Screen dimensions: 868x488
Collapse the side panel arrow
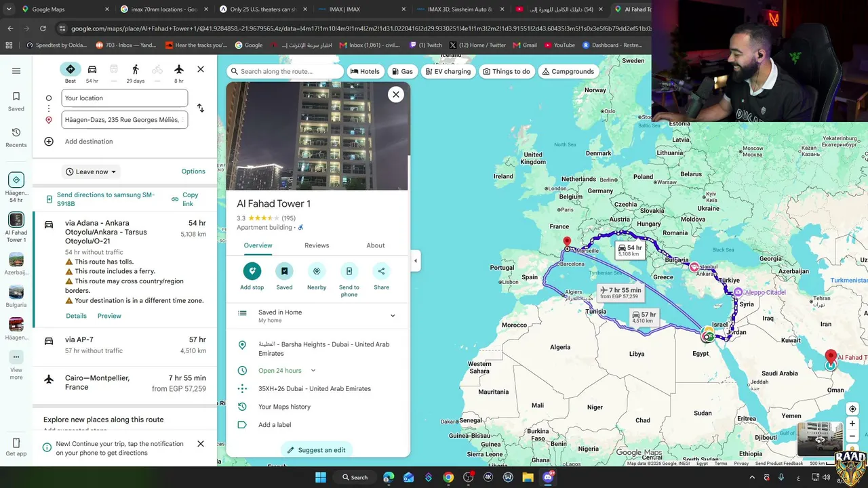tap(416, 260)
